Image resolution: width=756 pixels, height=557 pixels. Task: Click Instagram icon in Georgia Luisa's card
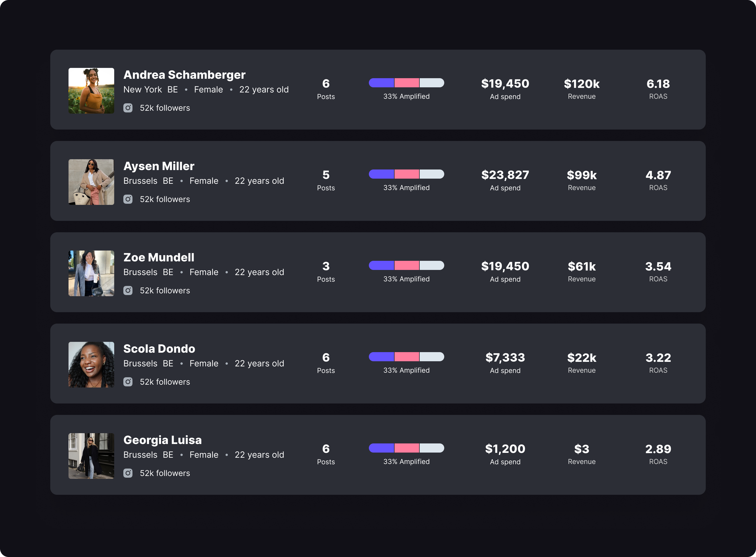[128, 473]
